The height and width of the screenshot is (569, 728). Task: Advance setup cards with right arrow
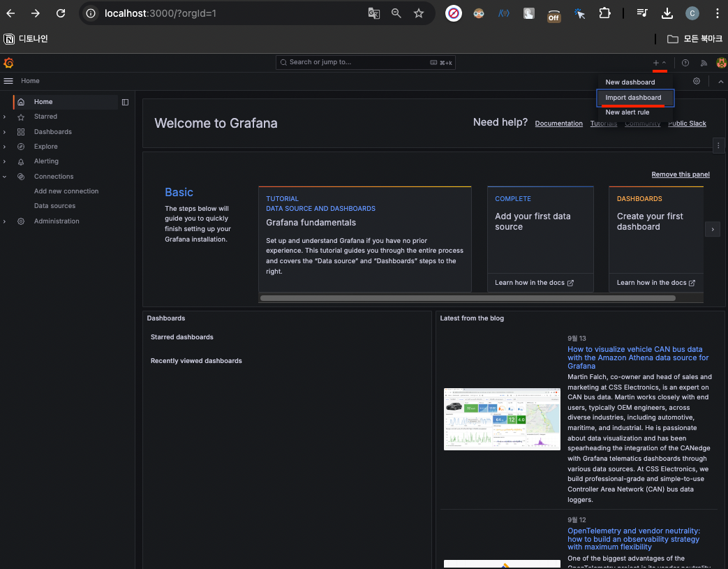click(713, 229)
